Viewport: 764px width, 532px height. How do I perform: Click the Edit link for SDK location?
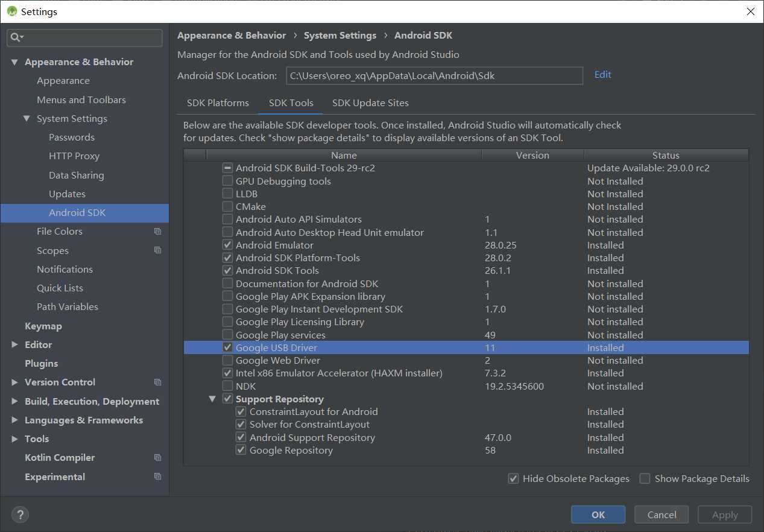click(x=602, y=75)
